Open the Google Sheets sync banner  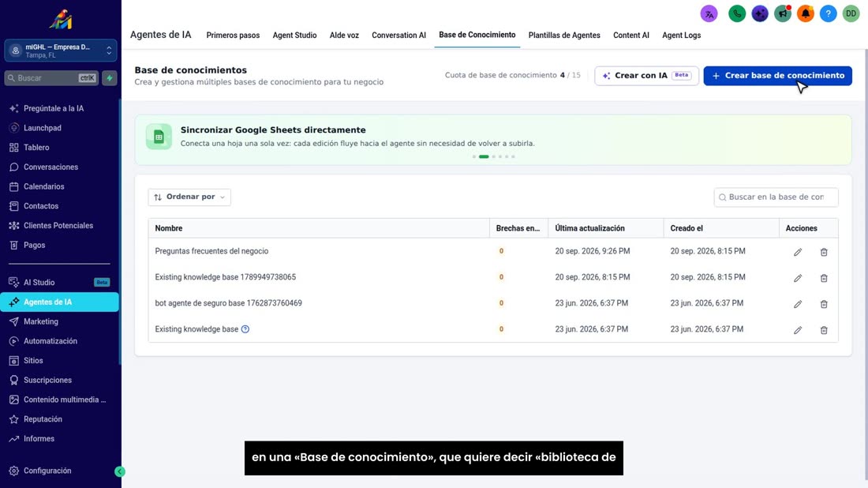493,140
